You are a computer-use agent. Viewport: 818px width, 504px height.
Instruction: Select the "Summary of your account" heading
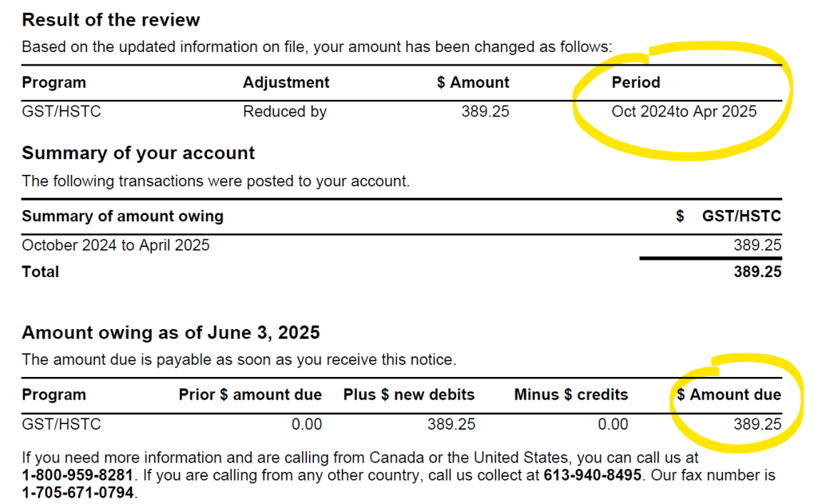pos(138,153)
